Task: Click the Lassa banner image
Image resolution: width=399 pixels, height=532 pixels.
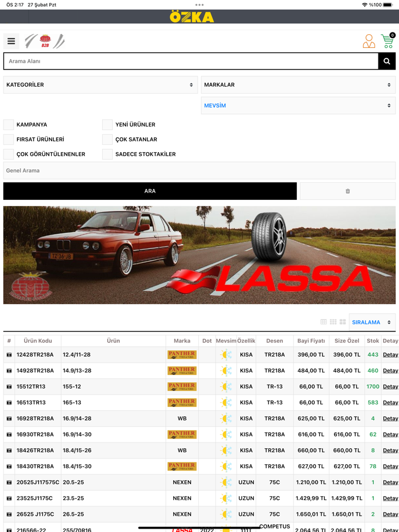Action: pos(199,255)
